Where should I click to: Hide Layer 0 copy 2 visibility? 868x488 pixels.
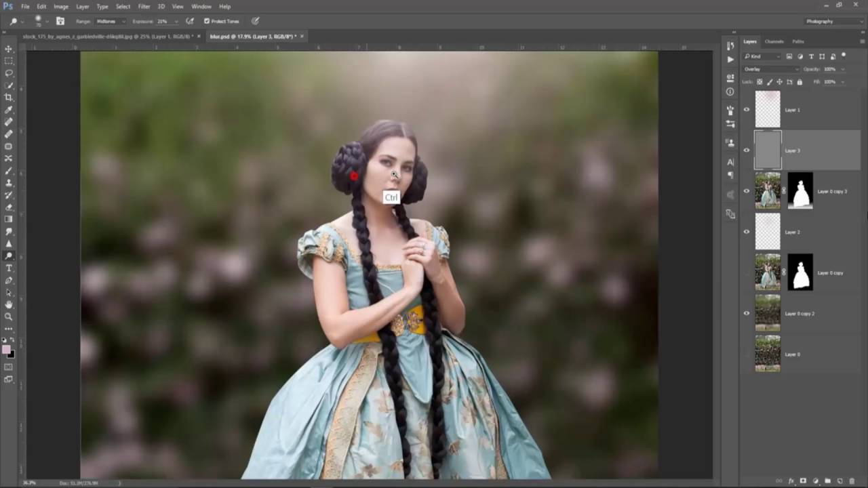747,313
